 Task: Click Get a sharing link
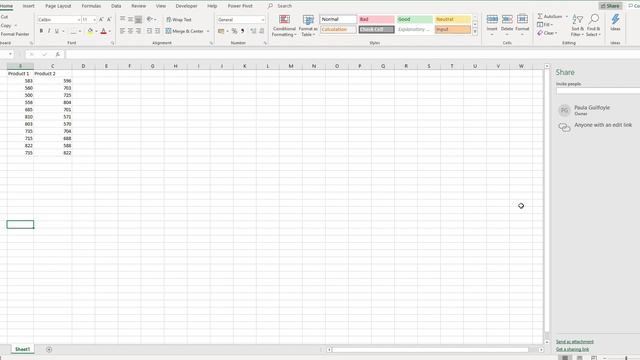(x=572, y=349)
